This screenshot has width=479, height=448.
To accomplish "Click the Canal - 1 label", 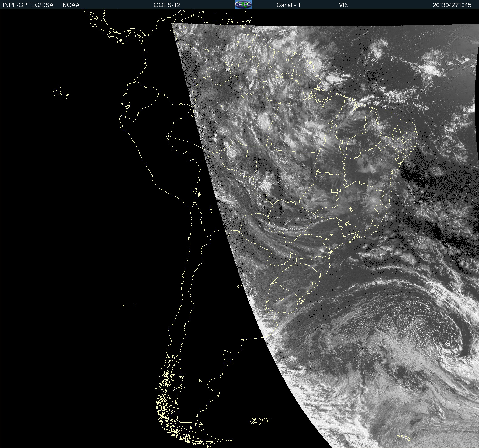I will click(288, 5).
